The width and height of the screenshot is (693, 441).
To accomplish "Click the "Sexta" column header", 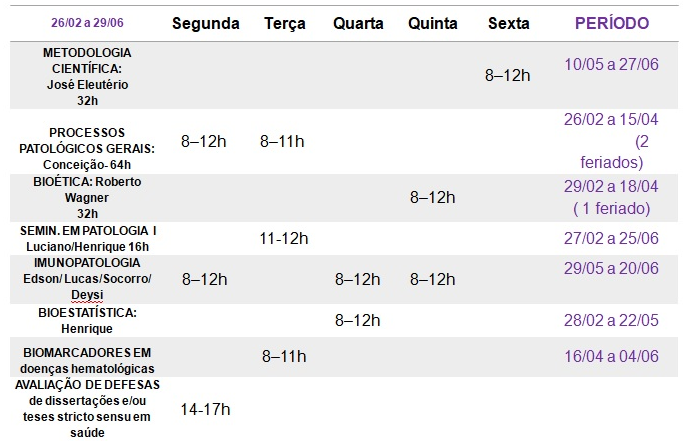I will [508, 23].
